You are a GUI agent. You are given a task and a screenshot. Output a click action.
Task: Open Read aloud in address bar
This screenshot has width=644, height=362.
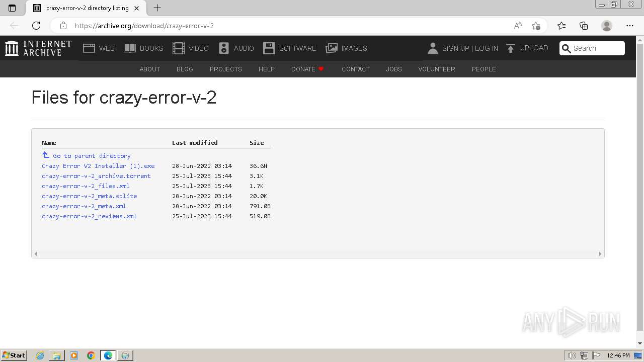click(518, 26)
